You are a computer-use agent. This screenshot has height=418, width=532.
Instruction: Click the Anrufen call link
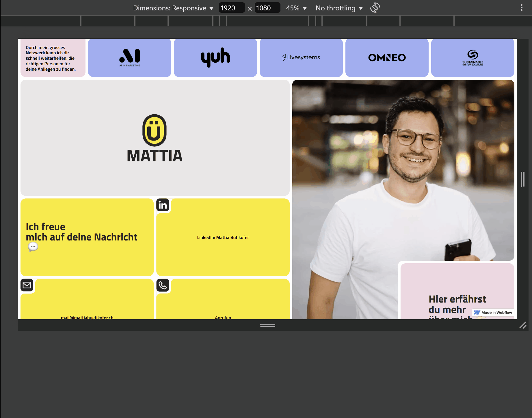coord(223,317)
